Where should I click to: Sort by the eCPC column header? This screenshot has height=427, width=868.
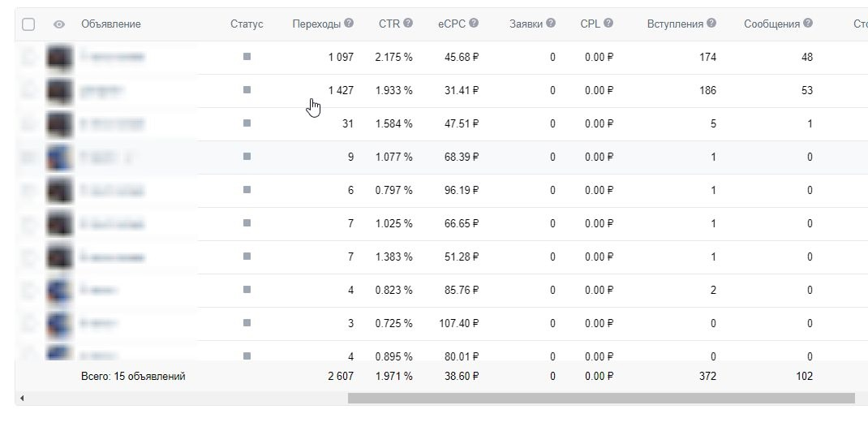coord(452,24)
